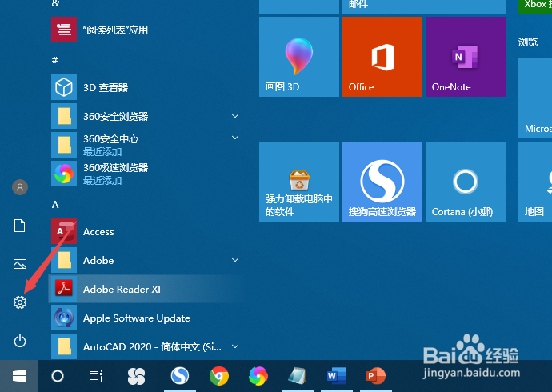This screenshot has height=392, width=552.
Task: Open the Pictures icon in Start sidebar
Action: coord(20,264)
